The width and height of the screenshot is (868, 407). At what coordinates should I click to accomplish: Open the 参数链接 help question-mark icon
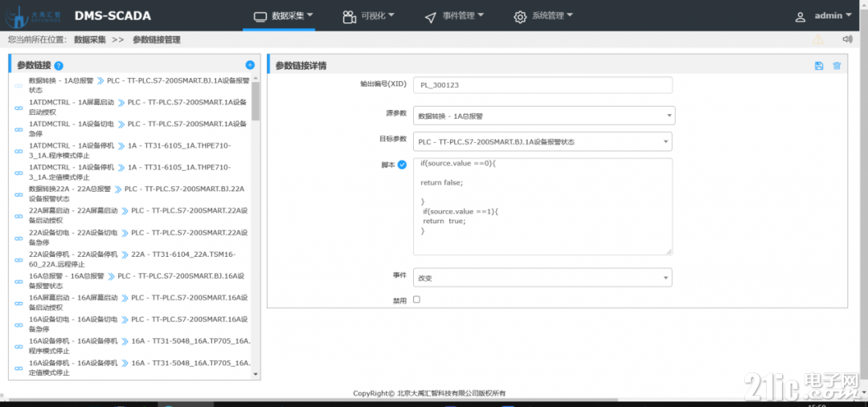tap(59, 66)
